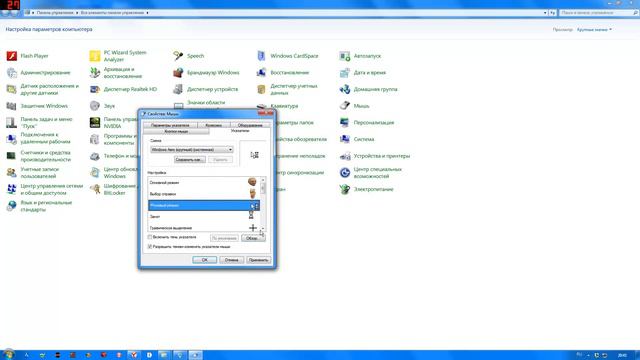Open Брандмауэр Windows icon

178,73
